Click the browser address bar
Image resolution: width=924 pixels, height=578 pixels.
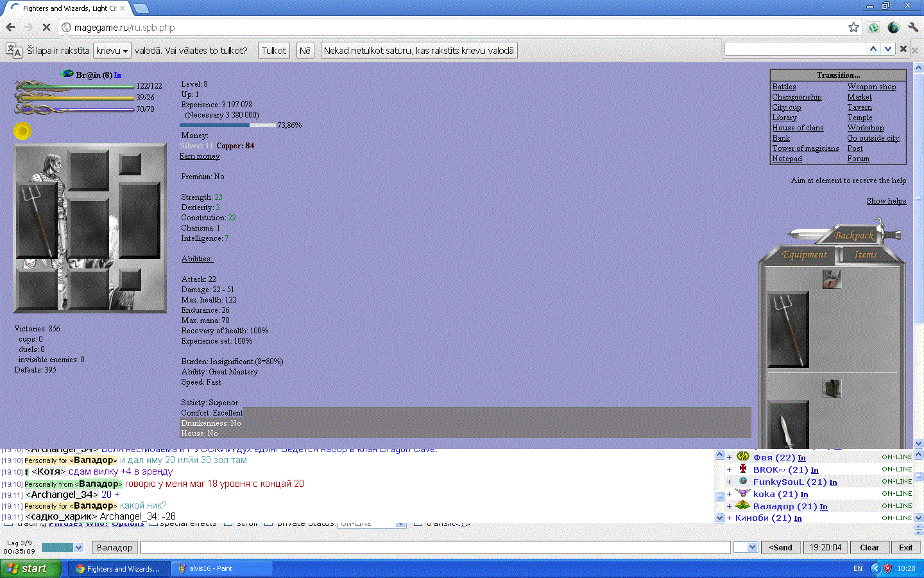pos(459,28)
